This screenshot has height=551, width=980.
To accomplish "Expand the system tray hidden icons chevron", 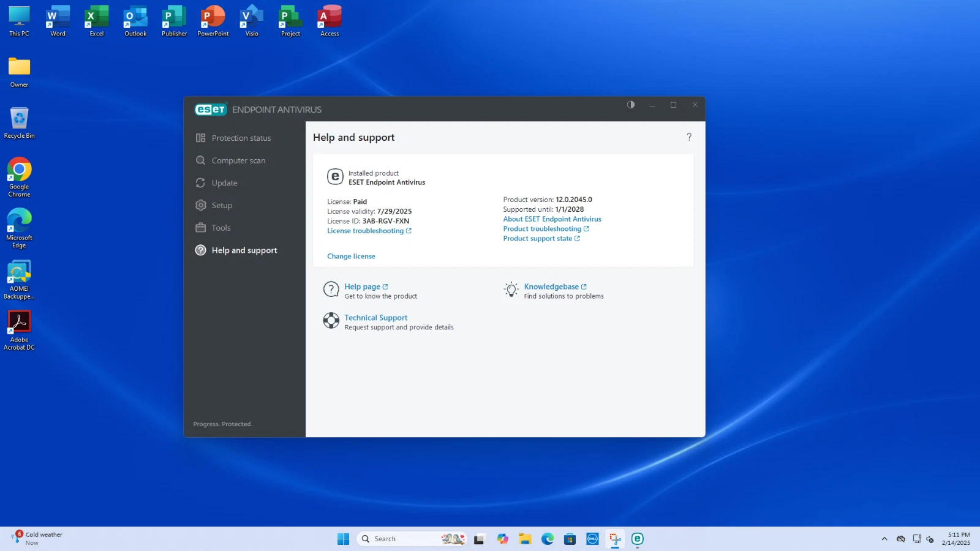I will point(884,539).
